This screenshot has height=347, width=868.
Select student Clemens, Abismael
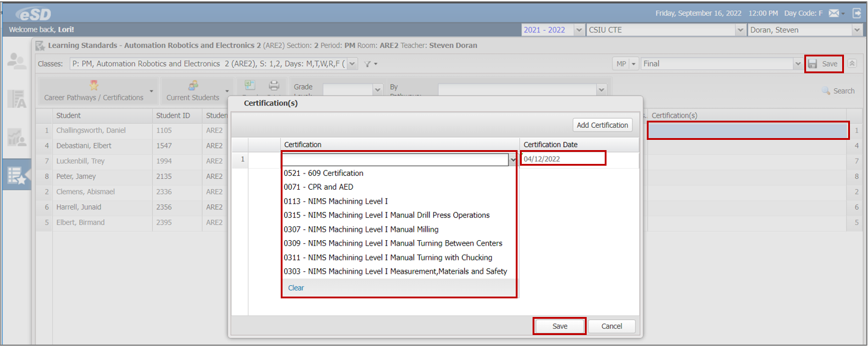point(85,192)
